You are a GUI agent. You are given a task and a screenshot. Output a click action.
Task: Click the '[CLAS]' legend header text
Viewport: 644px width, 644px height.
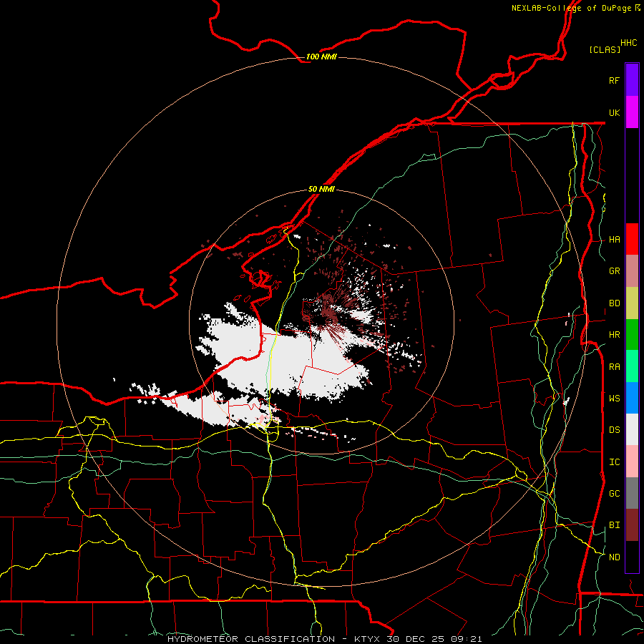click(605, 49)
